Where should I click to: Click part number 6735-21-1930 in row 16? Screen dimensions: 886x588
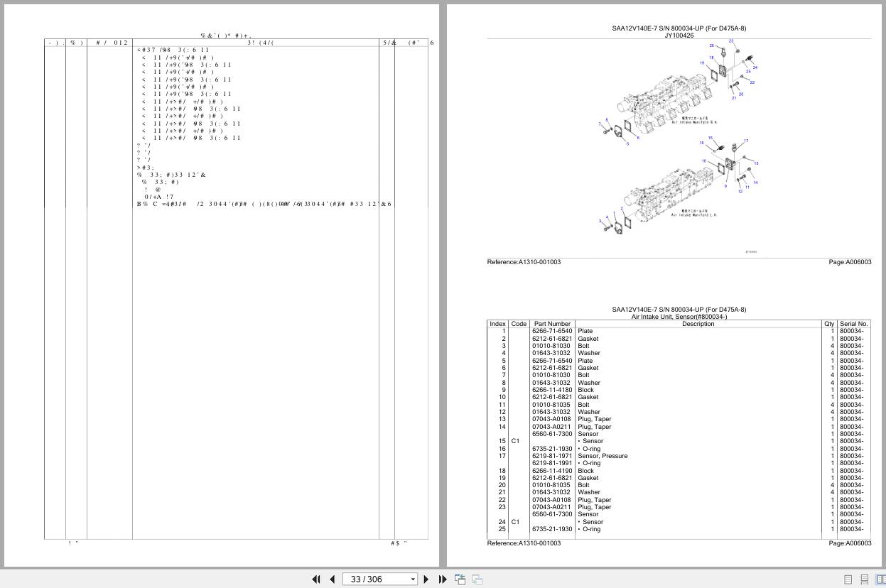point(552,449)
